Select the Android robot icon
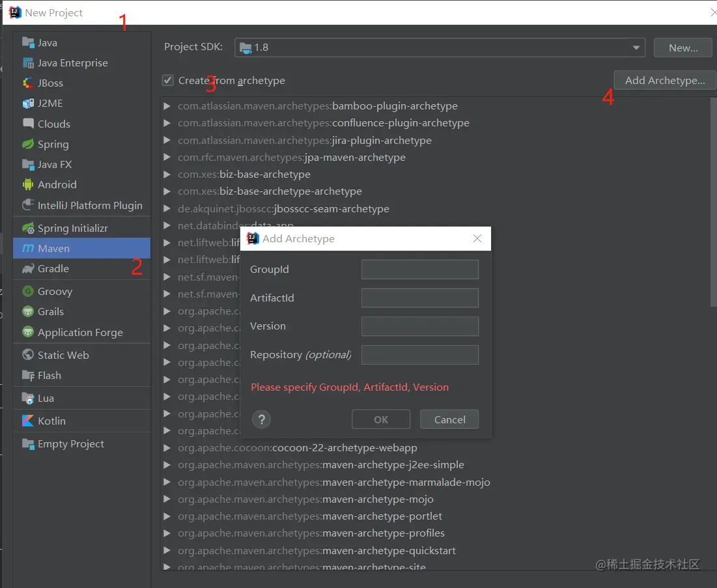Viewport: 717px width, 588px height. pos(29,184)
